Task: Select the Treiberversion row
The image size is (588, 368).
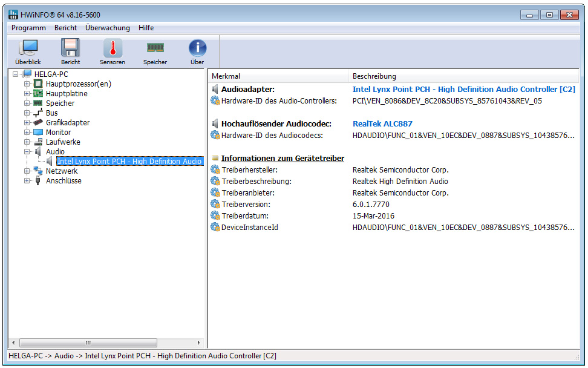Action: (244, 205)
